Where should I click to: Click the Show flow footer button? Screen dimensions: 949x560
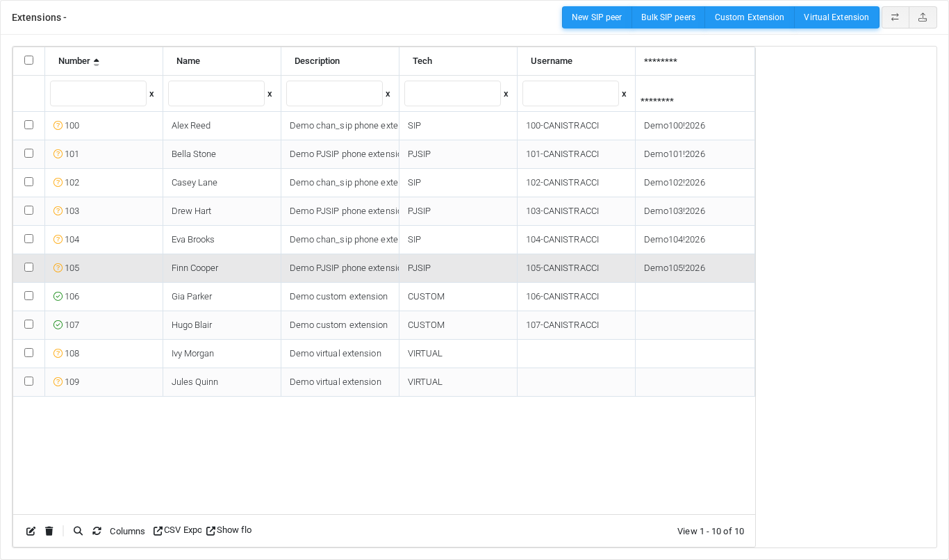click(x=229, y=530)
